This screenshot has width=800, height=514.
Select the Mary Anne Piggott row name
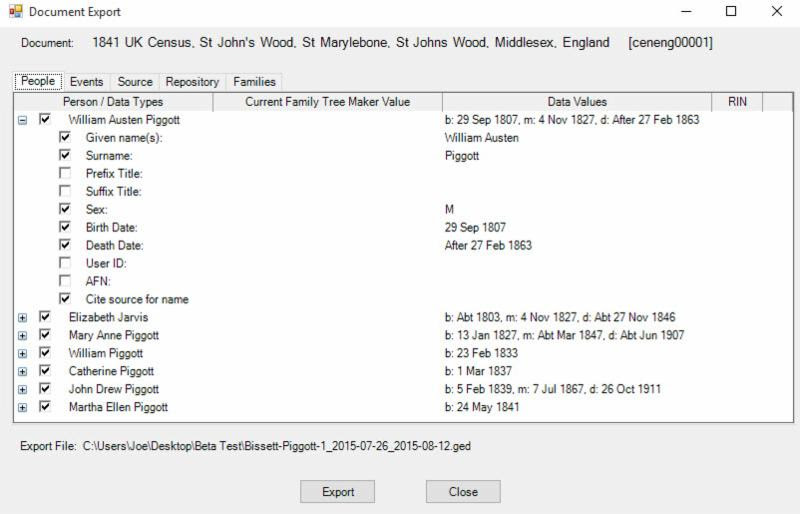114,335
